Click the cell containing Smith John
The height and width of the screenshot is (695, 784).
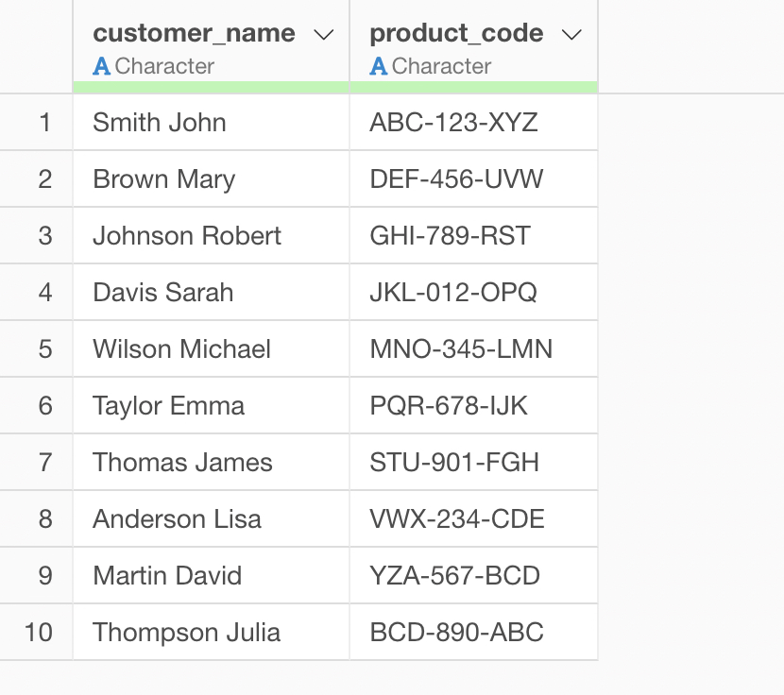(160, 123)
